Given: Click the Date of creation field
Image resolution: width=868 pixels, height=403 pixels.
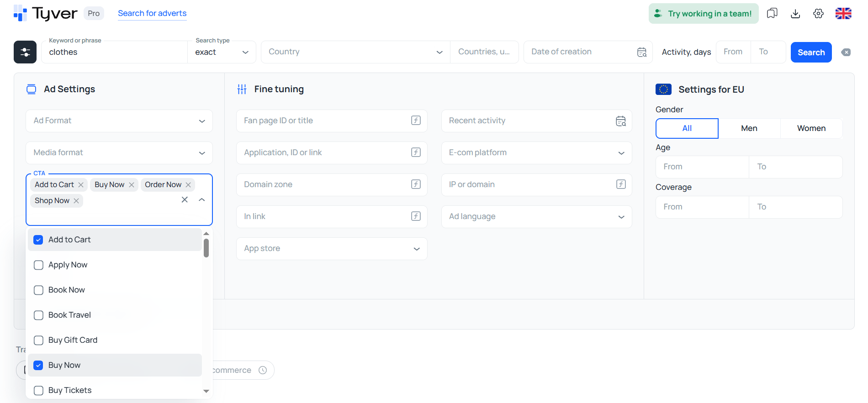Looking at the screenshot, I should (x=588, y=52).
